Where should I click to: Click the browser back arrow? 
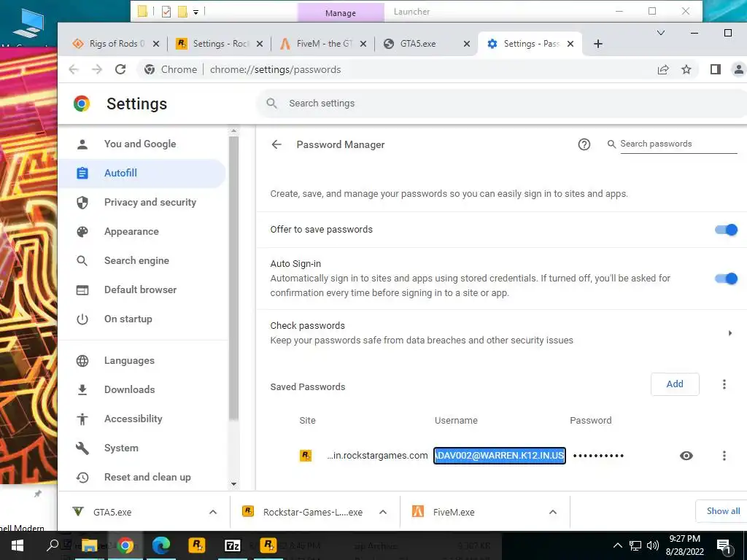coord(74,69)
